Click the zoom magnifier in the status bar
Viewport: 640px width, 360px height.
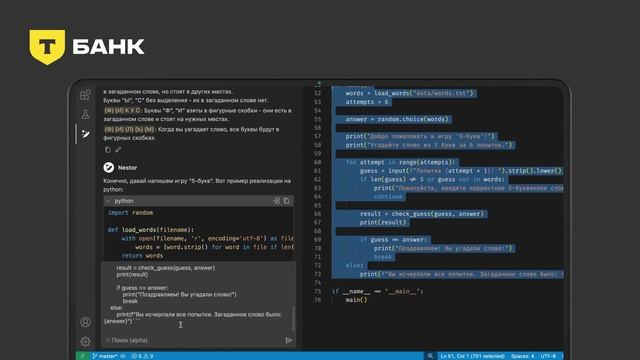(430, 356)
